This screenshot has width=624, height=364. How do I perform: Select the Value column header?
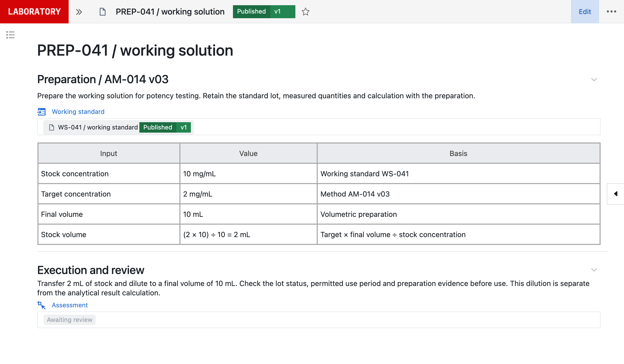[x=248, y=153]
